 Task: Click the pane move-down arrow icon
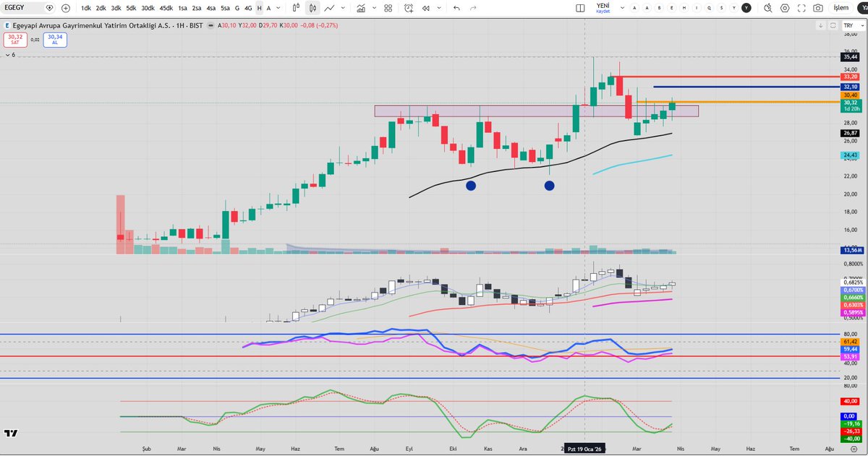(x=821, y=25)
